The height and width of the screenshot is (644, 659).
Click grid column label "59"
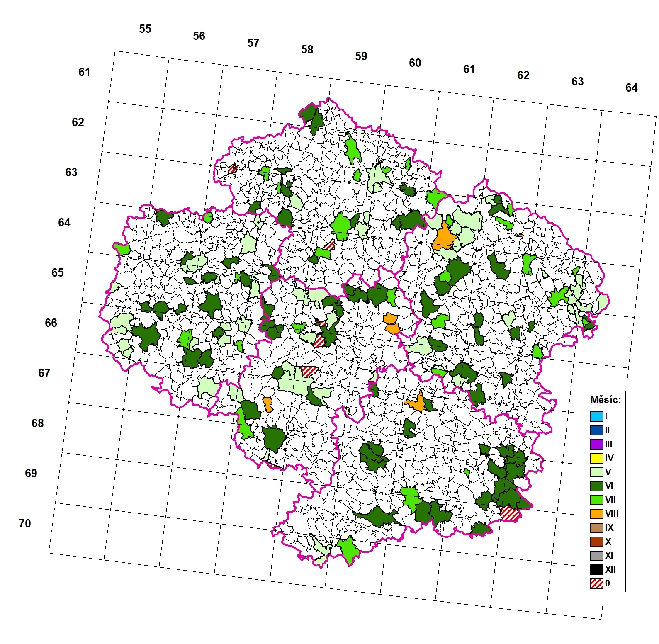point(361,56)
